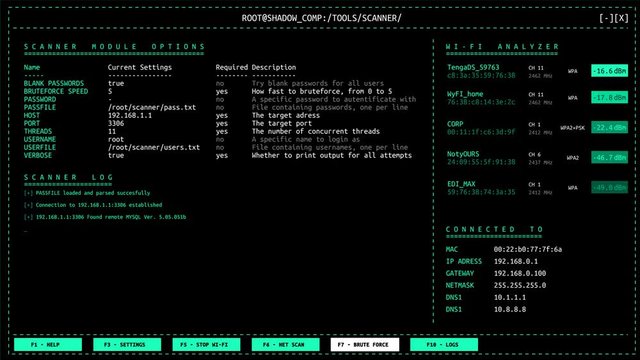Click the Name column header
Screen dimensions: 640x360
click(32, 67)
